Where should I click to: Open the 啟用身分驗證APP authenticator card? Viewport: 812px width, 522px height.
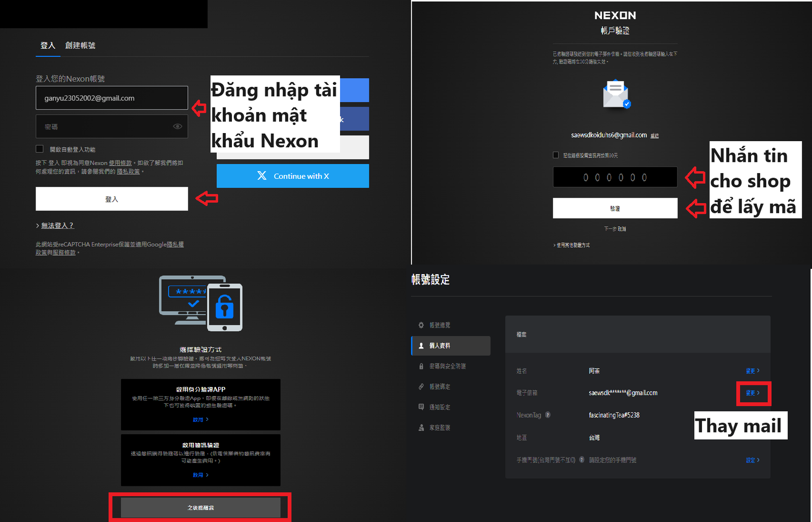pos(200,404)
